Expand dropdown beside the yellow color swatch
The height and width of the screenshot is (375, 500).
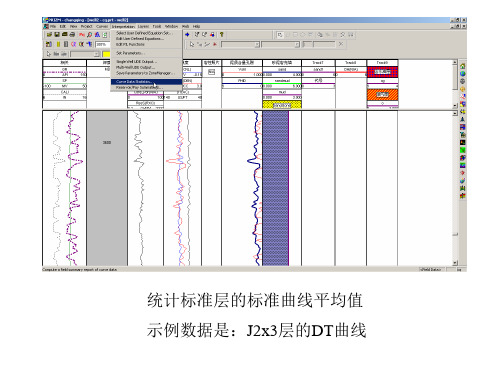85,54
